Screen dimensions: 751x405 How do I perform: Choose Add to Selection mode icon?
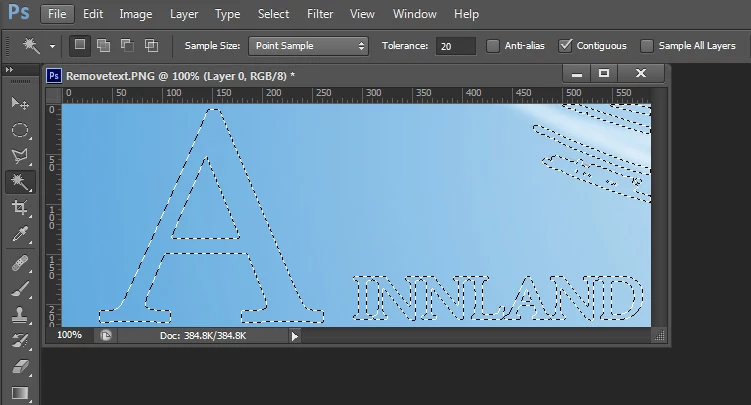(103, 45)
